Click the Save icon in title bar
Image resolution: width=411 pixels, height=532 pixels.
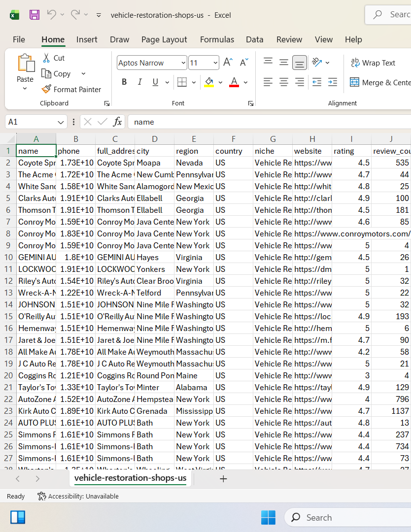coord(34,15)
